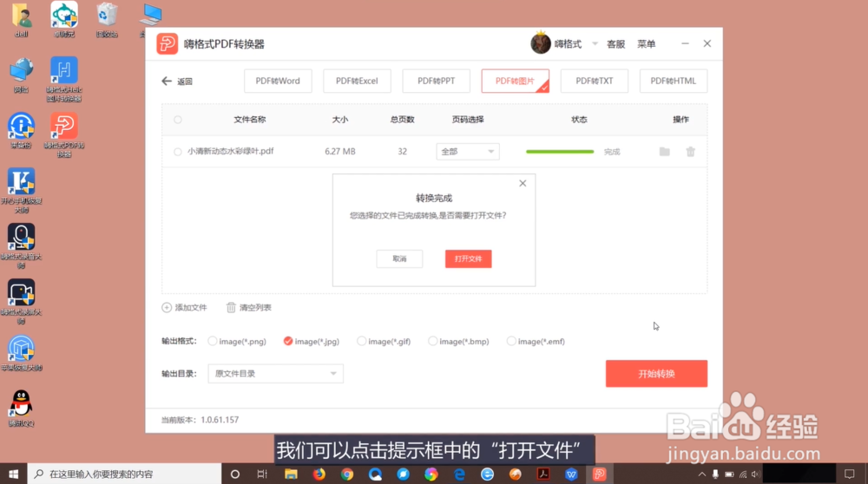868x484 pixels.
Task: Click the 小清新动态水彩绿叶.pdf file name
Action: click(230, 151)
